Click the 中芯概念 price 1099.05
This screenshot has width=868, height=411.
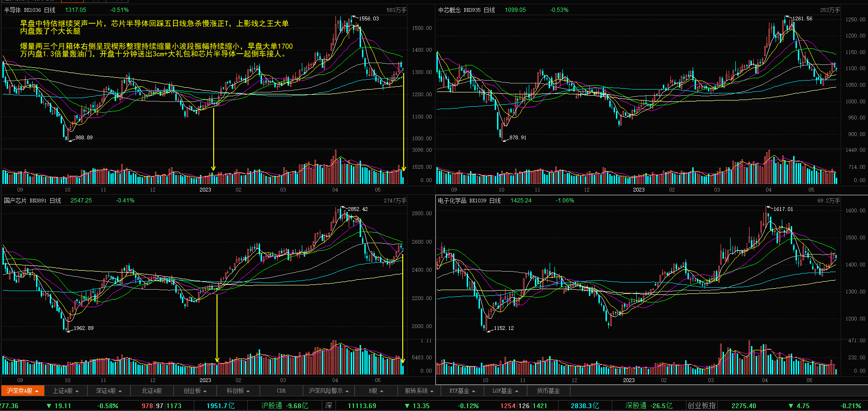(515, 10)
